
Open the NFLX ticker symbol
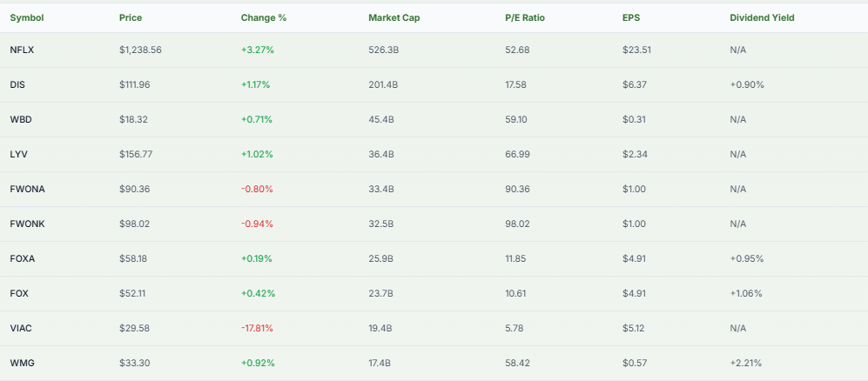(x=22, y=50)
